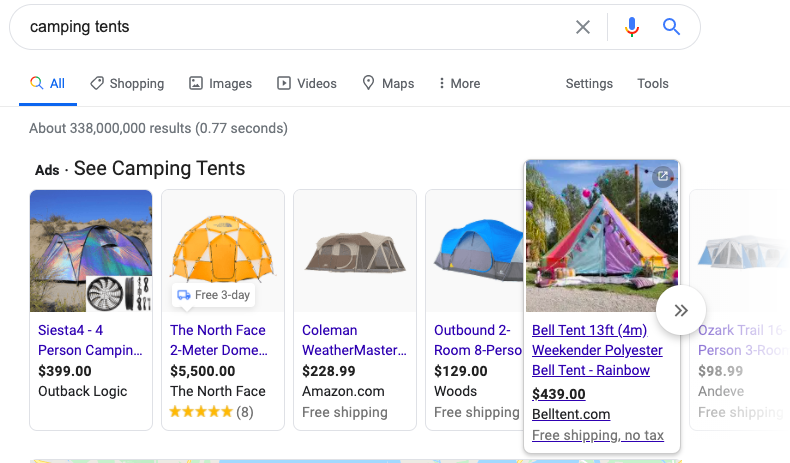The image size is (790, 463).
Task: Open the Videos results tab
Action: 307,84
